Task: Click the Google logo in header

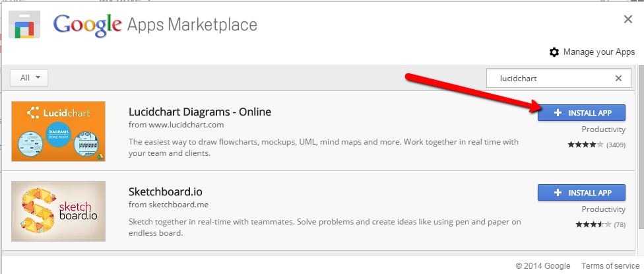Action: (88, 26)
